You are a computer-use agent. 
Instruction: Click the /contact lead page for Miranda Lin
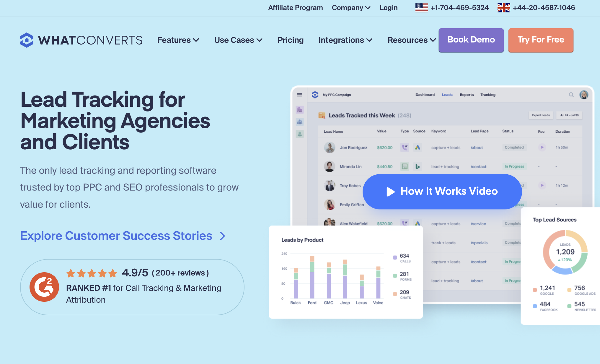point(478,167)
